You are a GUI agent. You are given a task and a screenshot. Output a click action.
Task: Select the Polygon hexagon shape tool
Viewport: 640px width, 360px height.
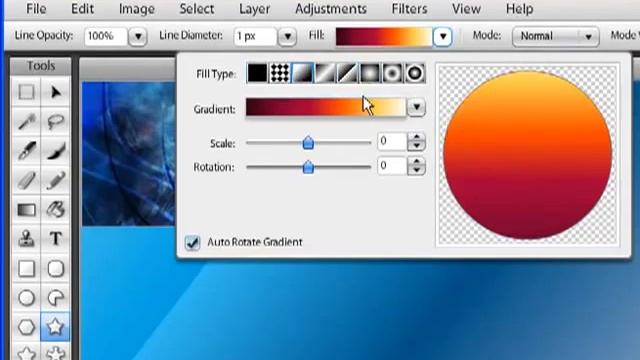tap(27, 327)
